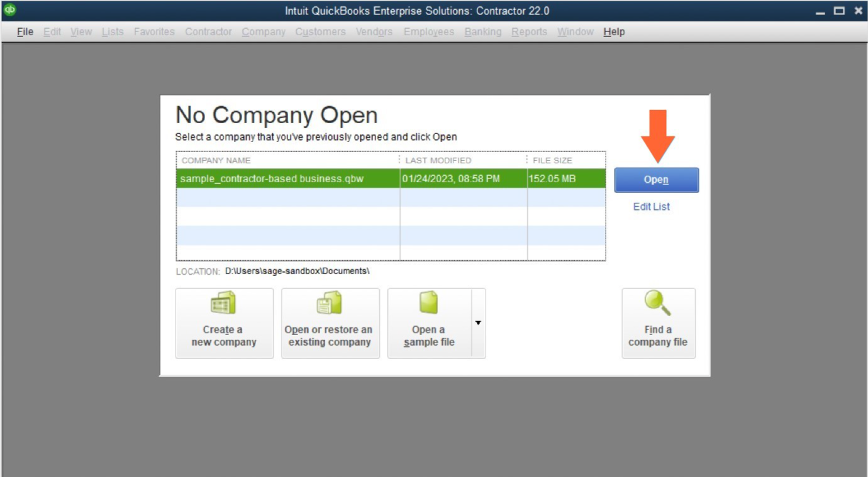Click the Edit List link
This screenshot has height=477, width=868.
pos(651,206)
